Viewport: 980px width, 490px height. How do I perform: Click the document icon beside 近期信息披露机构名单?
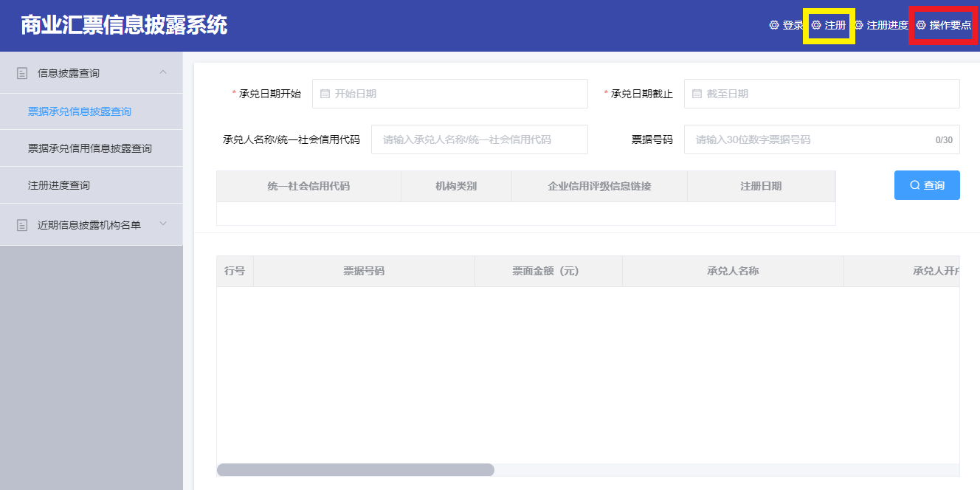pyautogui.click(x=22, y=225)
